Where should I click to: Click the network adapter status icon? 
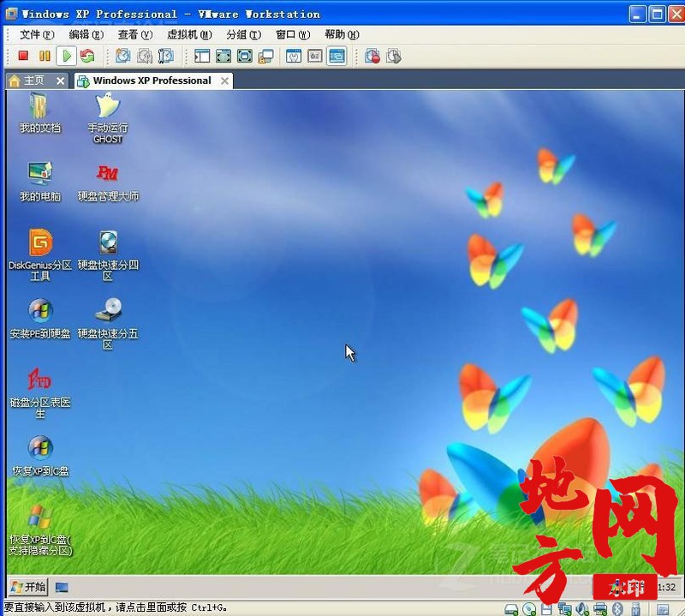pyautogui.click(x=564, y=609)
